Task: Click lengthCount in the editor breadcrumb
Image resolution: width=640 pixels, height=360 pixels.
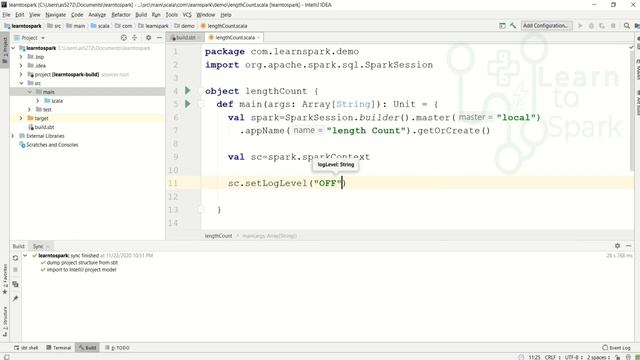Action: click(x=218, y=236)
